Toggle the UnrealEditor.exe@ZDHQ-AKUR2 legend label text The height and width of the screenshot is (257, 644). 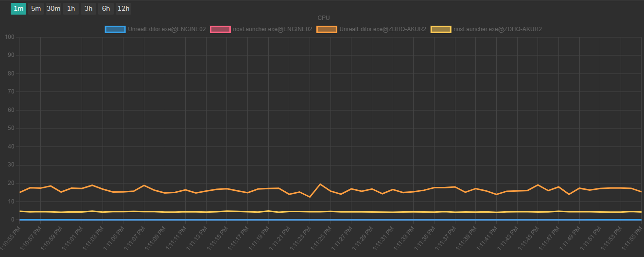(x=383, y=29)
